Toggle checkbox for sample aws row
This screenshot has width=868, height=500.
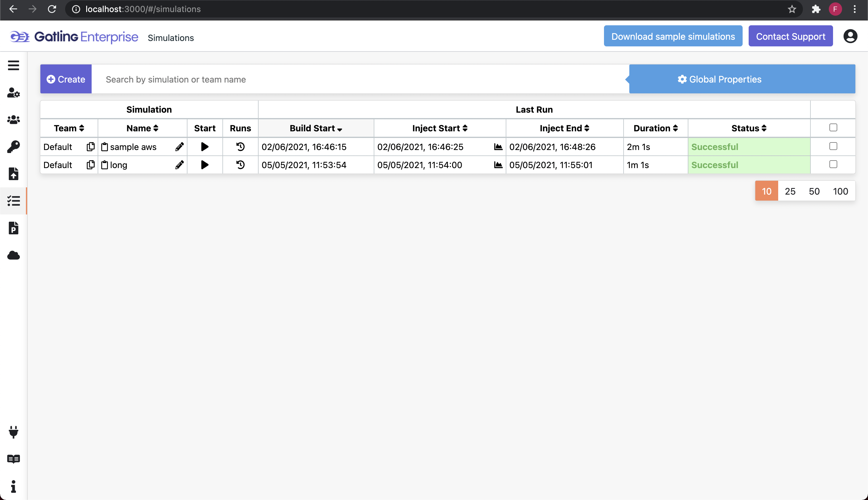[x=833, y=146]
